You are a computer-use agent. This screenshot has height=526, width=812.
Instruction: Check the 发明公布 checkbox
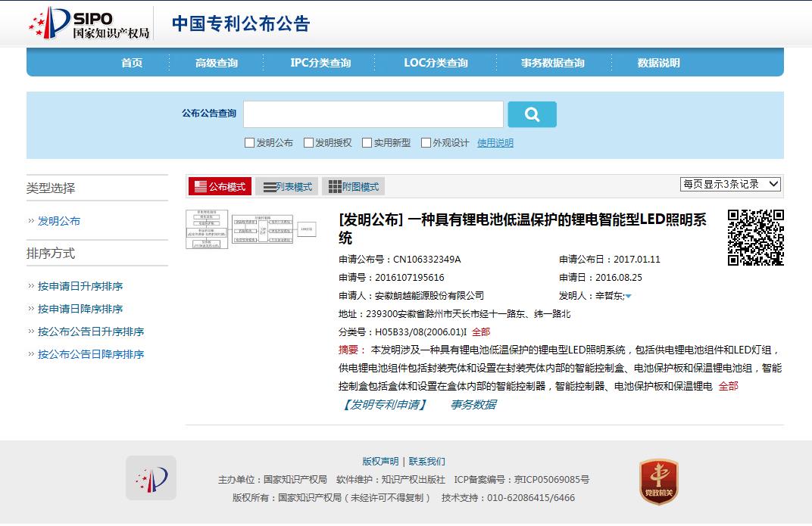tap(249, 143)
